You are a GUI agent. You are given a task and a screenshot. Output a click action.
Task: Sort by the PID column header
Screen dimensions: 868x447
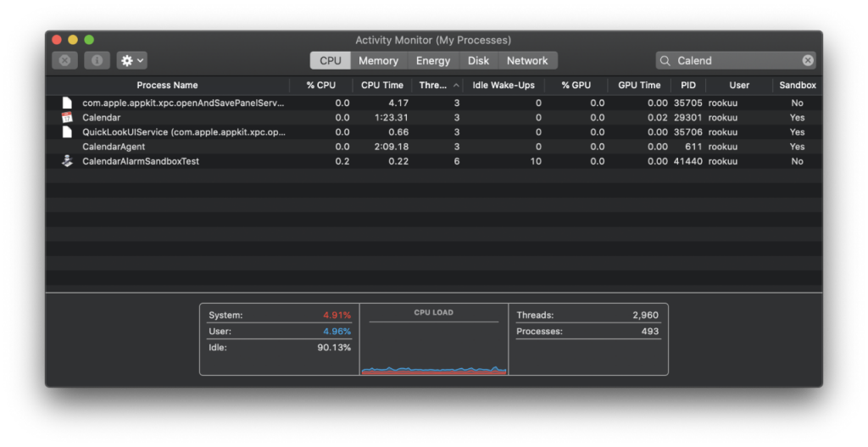click(688, 86)
